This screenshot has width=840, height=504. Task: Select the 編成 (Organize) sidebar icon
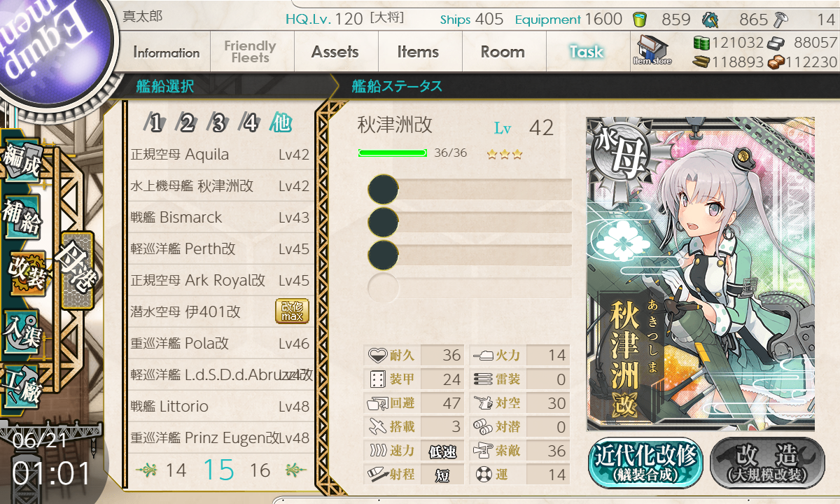click(x=21, y=162)
